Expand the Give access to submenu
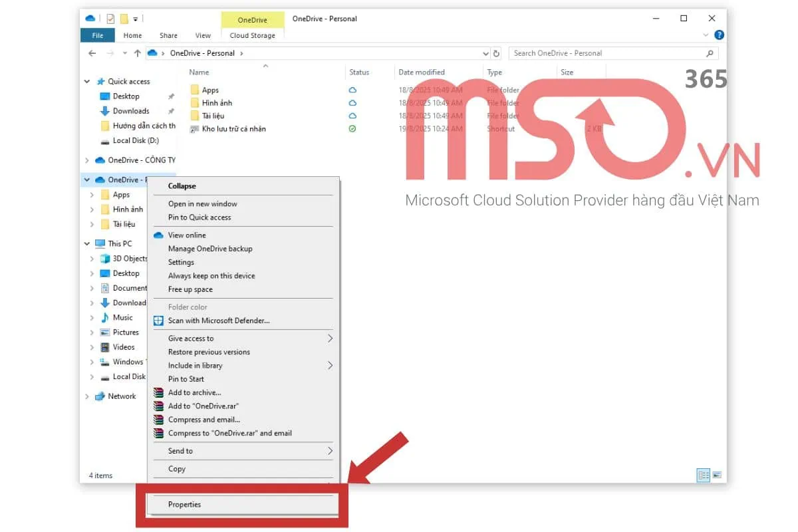This screenshot has height=532, width=798. (243, 338)
